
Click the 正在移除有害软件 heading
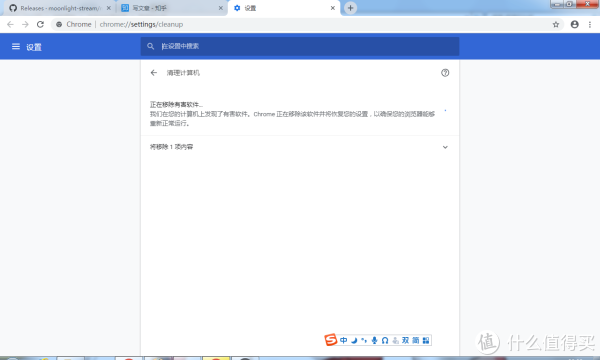176,104
